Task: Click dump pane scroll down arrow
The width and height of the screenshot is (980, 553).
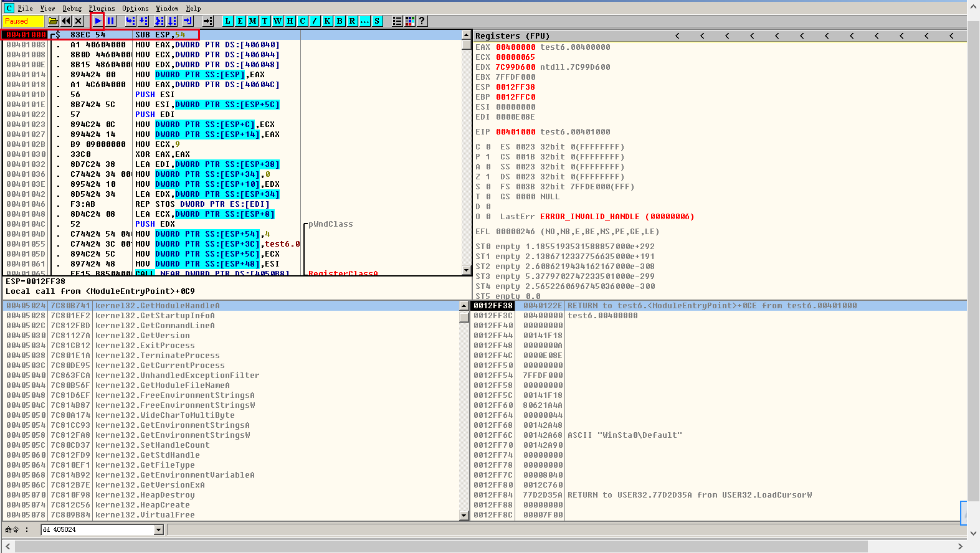Action: pyautogui.click(x=464, y=515)
